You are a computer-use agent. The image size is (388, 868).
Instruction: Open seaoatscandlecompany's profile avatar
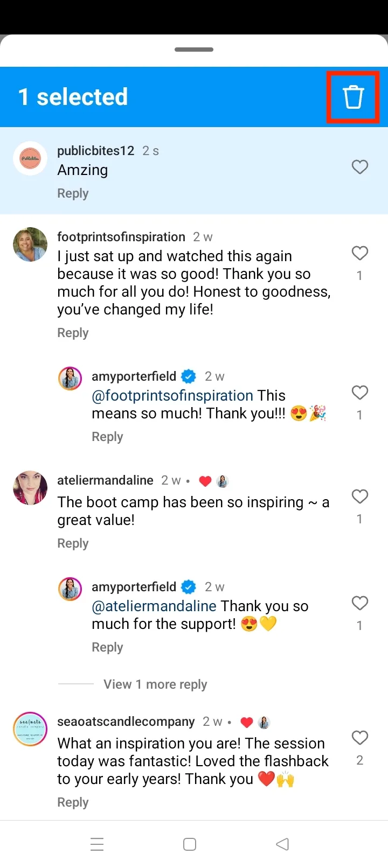tap(30, 729)
